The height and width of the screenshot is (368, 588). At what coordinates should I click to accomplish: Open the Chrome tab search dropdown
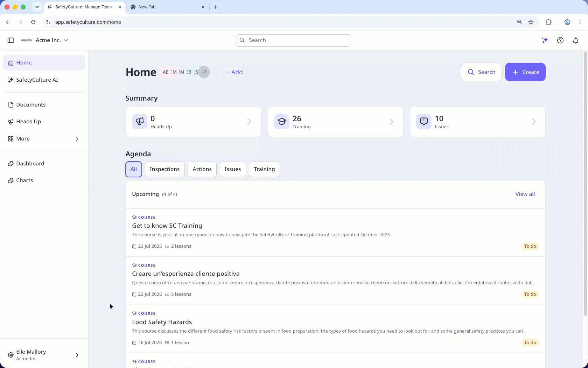pyautogui.click(x=37, y=7)
